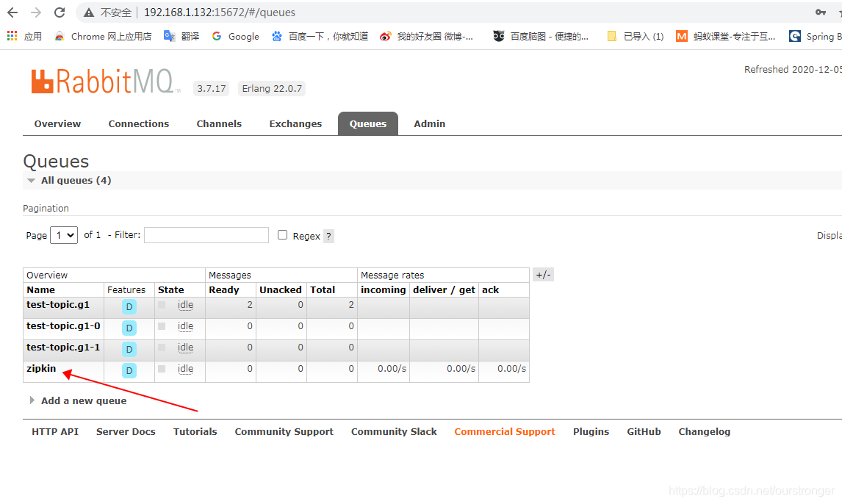
Task: Sort queues by the deliver / get header
Action: tap(444, 290)
